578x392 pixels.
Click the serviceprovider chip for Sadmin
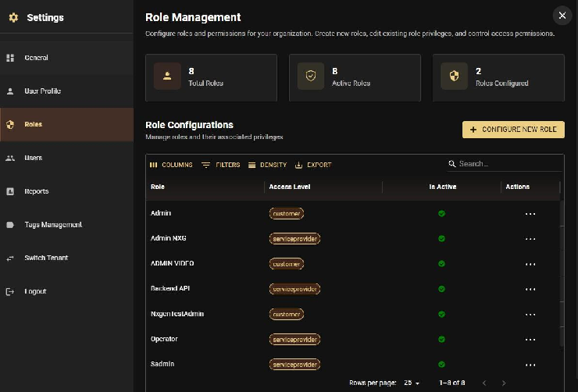pos(294,365)
